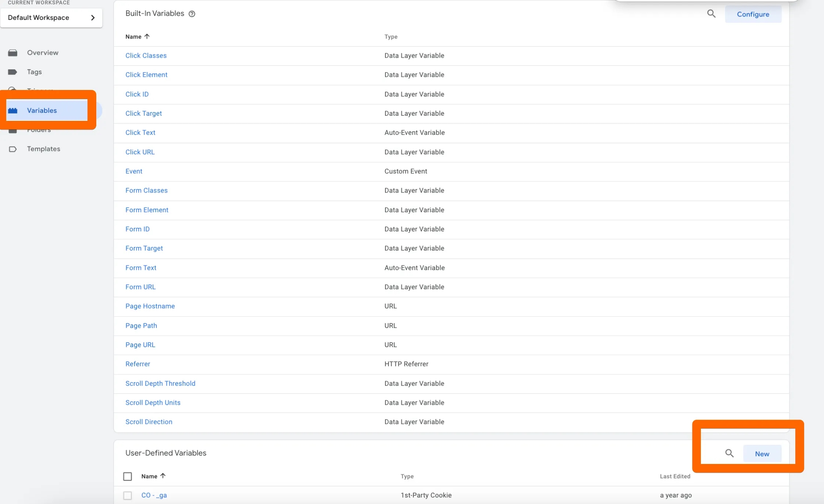Click the Overview sidebar icon
The image size is (824, 504).
[x=13, y=53]
